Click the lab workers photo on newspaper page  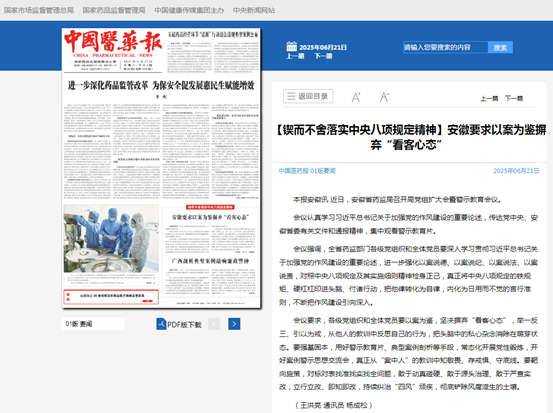(x=111, y=239)
